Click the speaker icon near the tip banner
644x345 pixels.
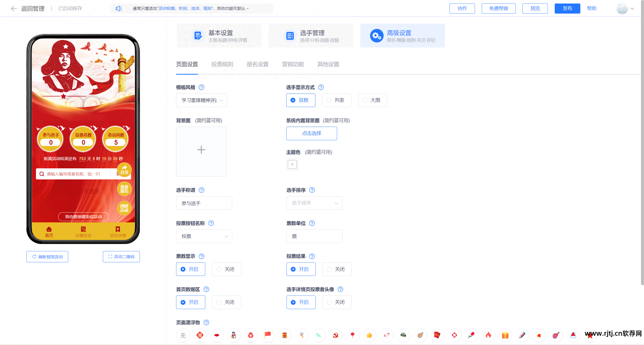point(118,8)
